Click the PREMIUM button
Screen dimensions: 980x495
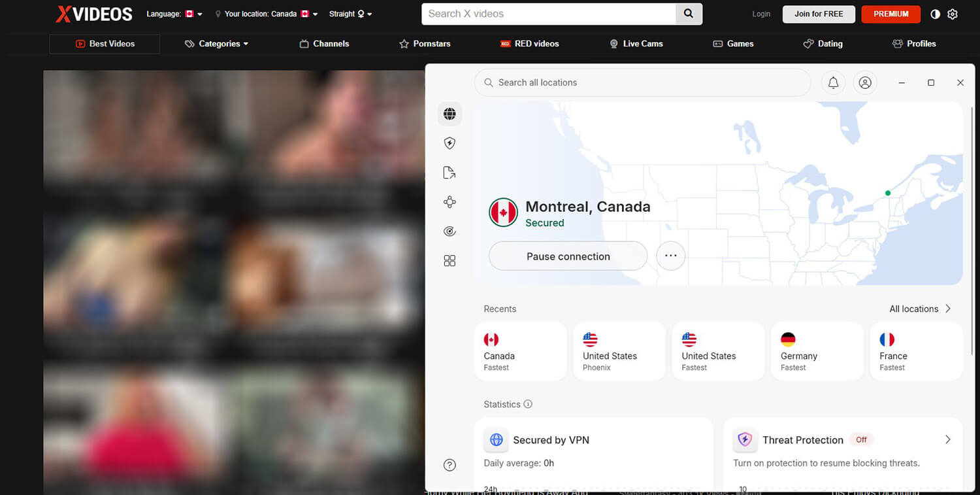pos(891,14)
